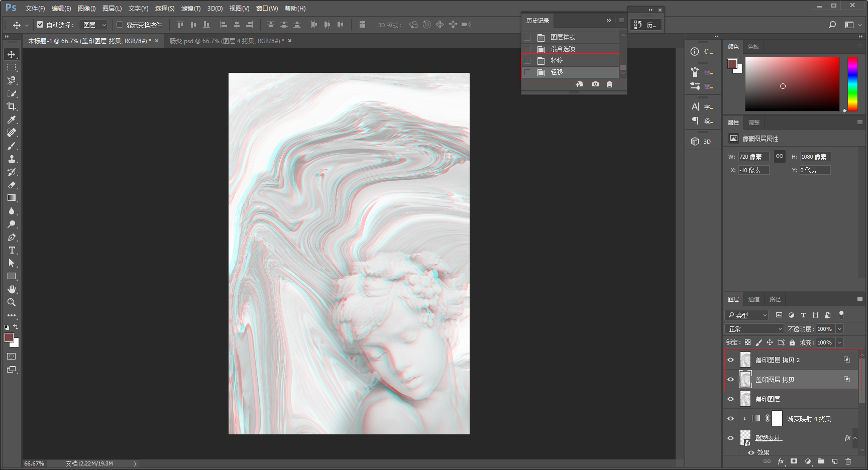Viewport: 868px width, 470px height.
Task: Switch to the 肠炎.psd document tab
Action: (227, 41)
